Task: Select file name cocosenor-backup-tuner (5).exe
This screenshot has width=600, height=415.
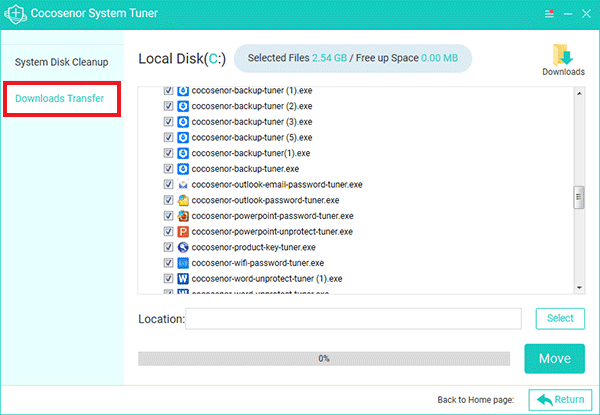Action: (x=252, y=137)
